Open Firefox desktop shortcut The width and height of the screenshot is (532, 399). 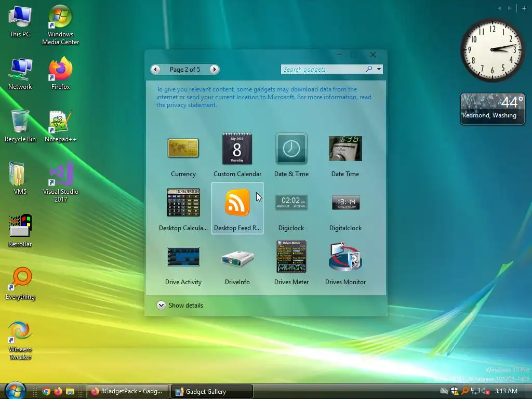point(60,74)
